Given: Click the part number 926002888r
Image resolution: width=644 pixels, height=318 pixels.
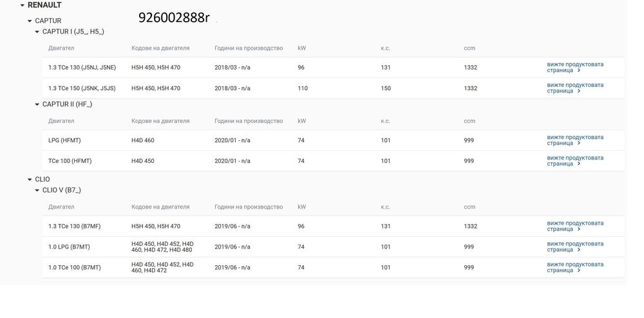Looking at the screenshot, I should tap(174, 17).
